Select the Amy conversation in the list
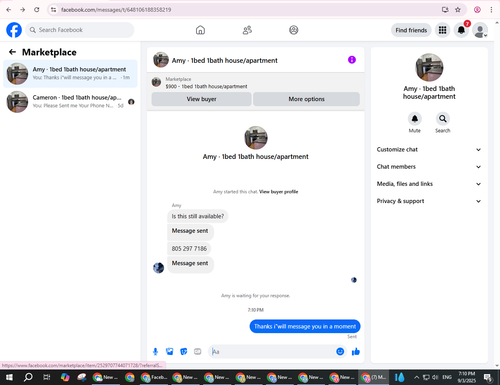This screenshot has height=385, width=500. point(70,74)
